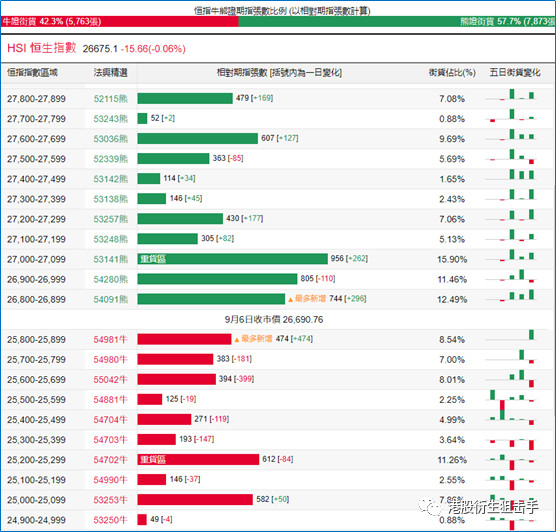This screenshot has width=556, height=532.
Task: Click the HSI 恒生指數 title
Action: pyautogui.click(x=41, y=48)
